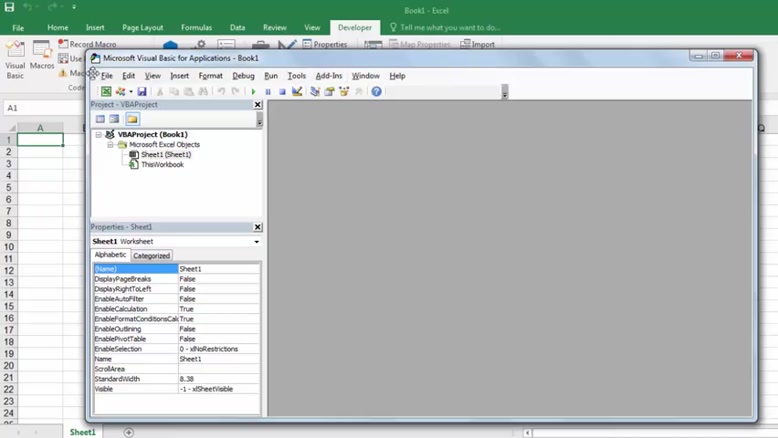
Task: Select ThisWorkbook in the project tree
Action: (161, 164)
